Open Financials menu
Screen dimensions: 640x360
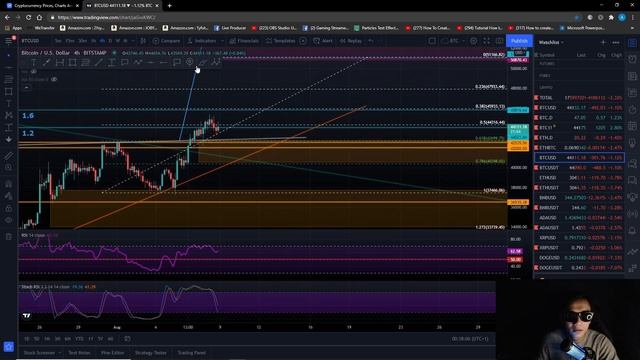(244, 41)
